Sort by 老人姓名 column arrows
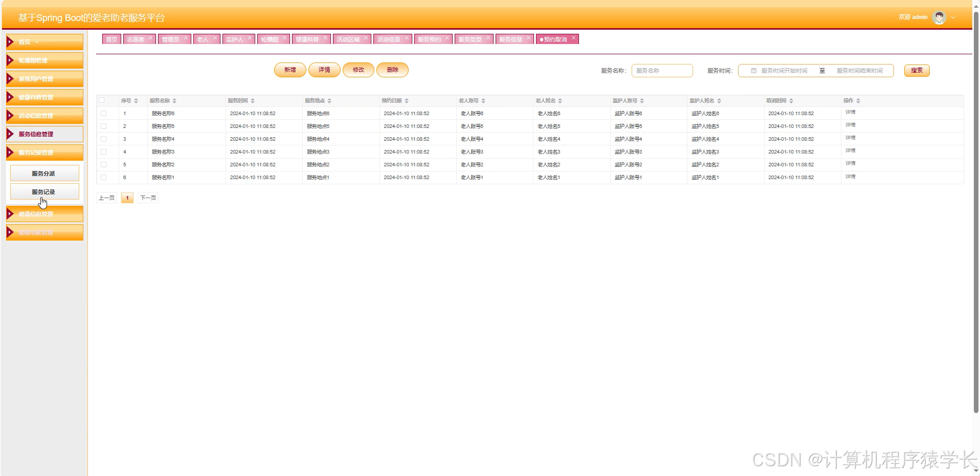This screenshot has width=980, height=476. click(x=560, y=101)
